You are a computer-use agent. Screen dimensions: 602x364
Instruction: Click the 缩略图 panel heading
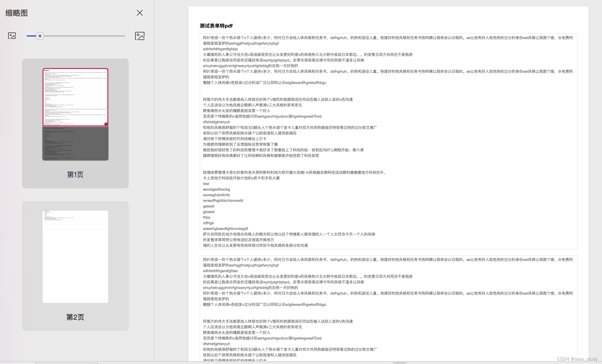click(17, 13)
